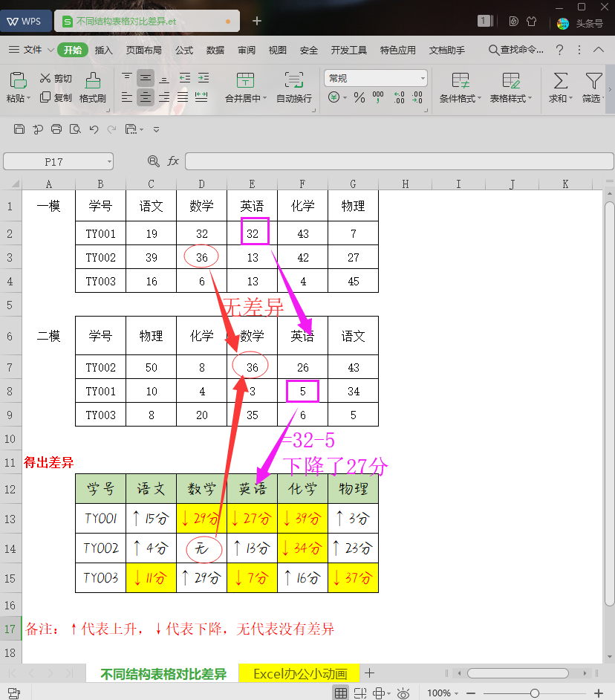Select the column D header
The image size is (615, 700).
pos(202,184)
